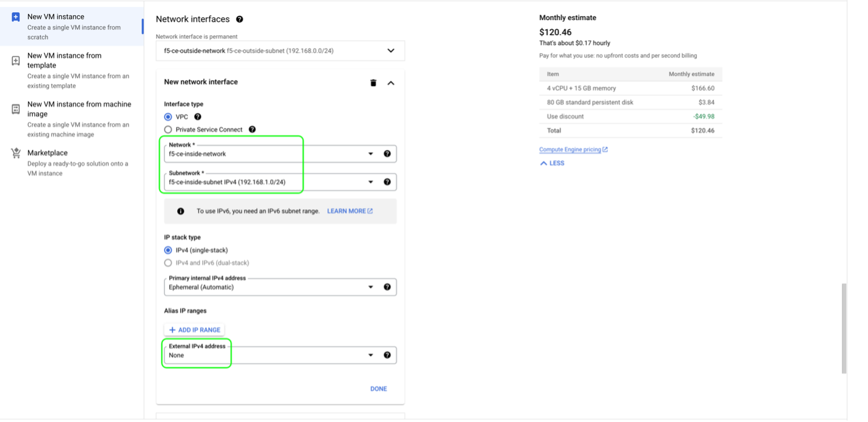
Task: Click help icon for External IPv4 address
Action: [387, 355]
